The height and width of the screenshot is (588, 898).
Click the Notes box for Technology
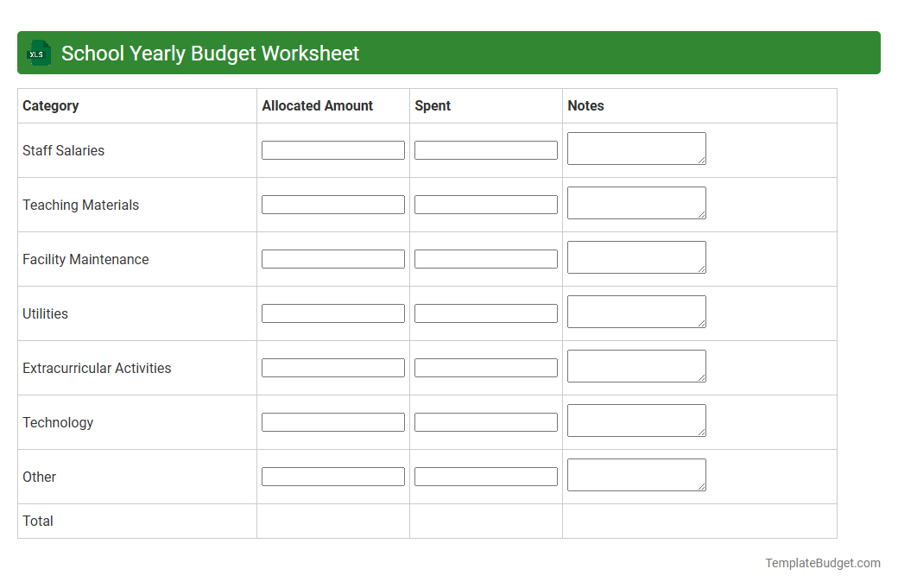636,420
